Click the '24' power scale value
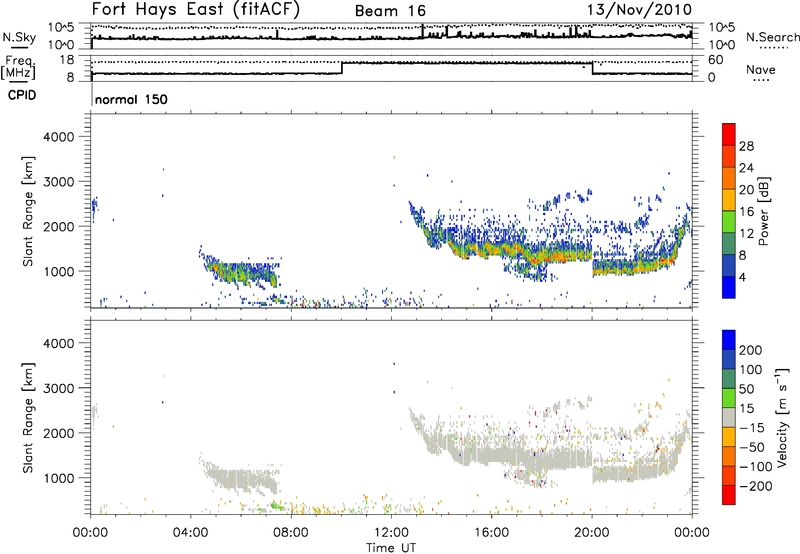Screen dimensions: 800x554 tap(746, 168)
